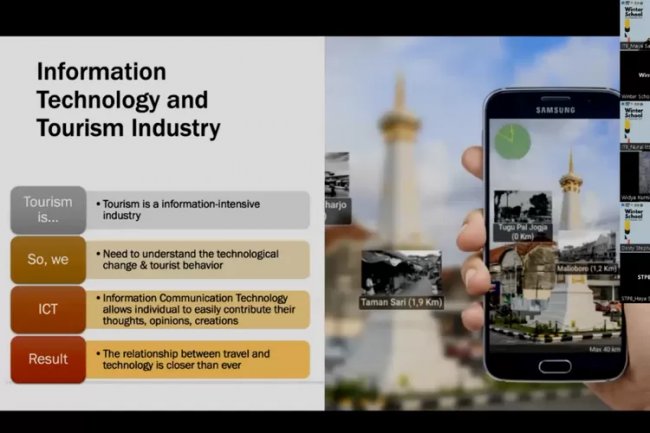Select the black "STPB" participant tile
650x433 pixels.
pos(635,278)
